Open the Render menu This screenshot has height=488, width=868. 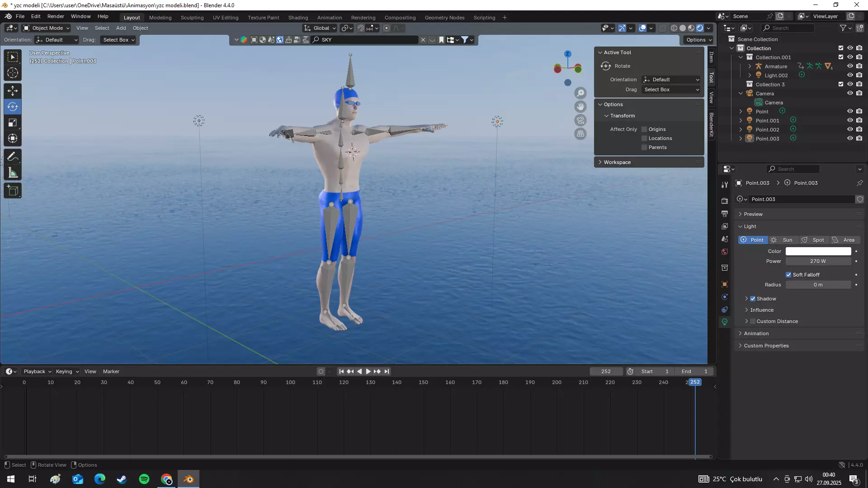click(x=56, y=16)
